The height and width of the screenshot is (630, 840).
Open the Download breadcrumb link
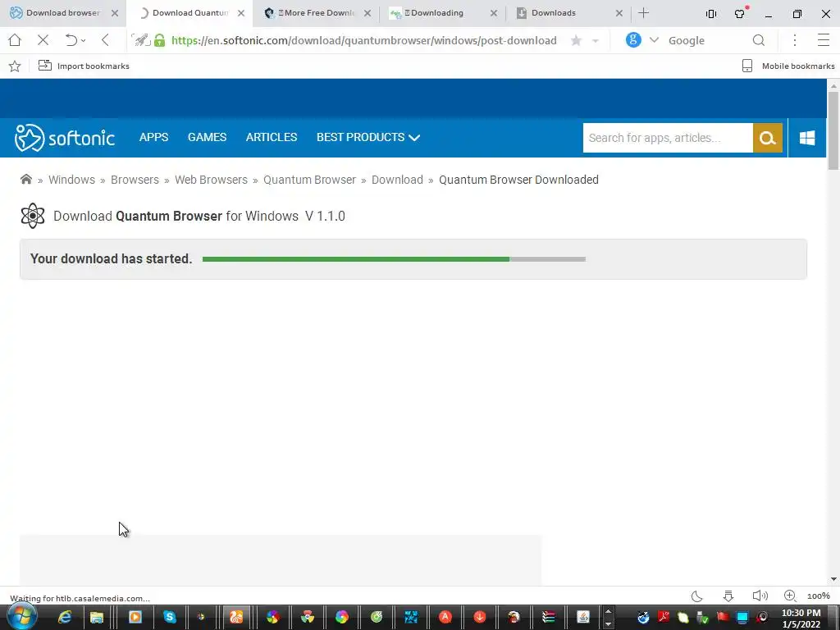point(398,180)
